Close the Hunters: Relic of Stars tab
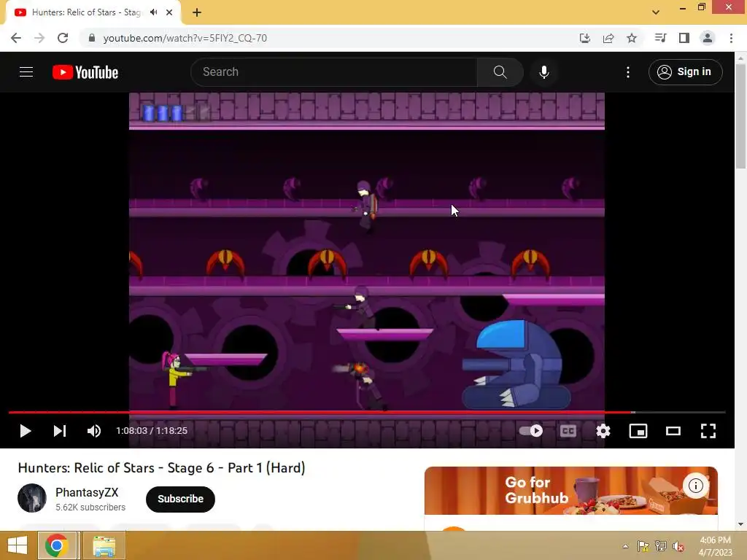The width and height of the screenshot is (747, 560). point(169,12)
